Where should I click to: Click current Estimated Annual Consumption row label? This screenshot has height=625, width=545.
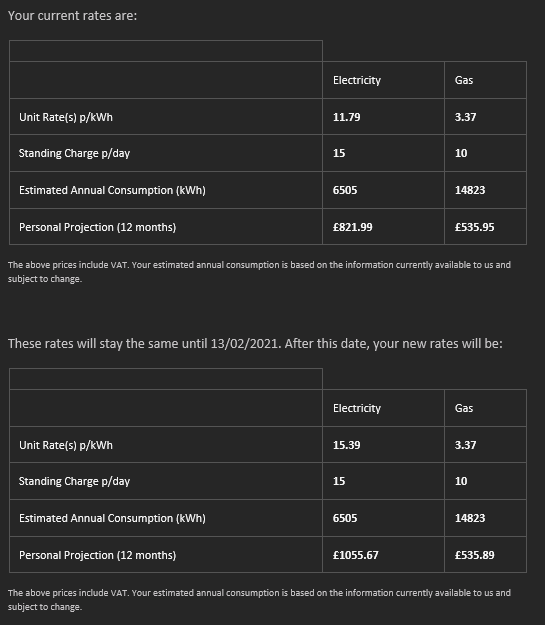click(112, 191)
